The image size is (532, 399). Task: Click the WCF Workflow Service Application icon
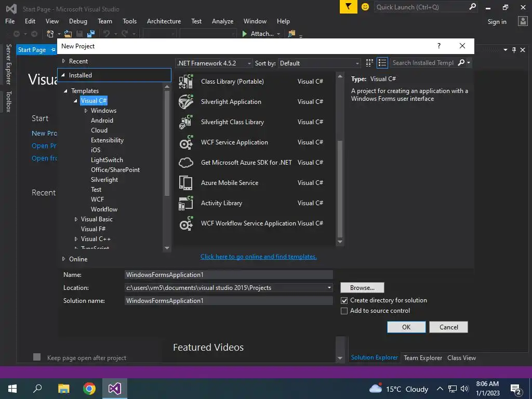click(186, 223)
